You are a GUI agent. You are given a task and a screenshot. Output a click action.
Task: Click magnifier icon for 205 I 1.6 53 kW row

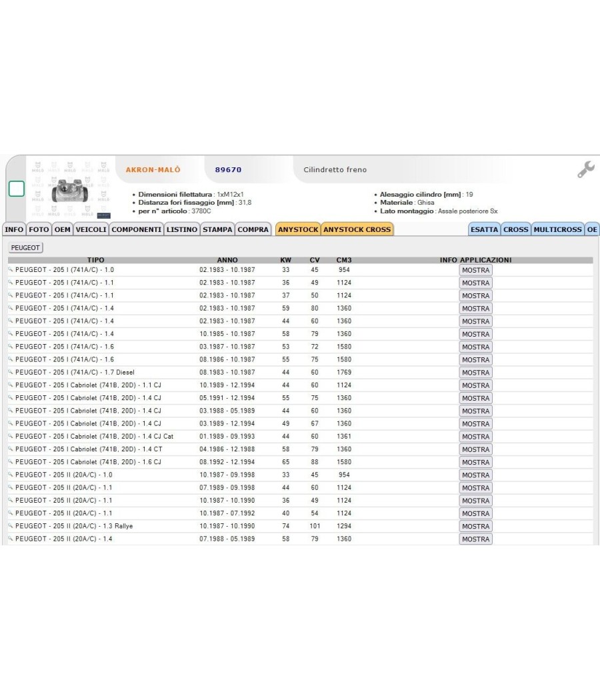point(10,347)
